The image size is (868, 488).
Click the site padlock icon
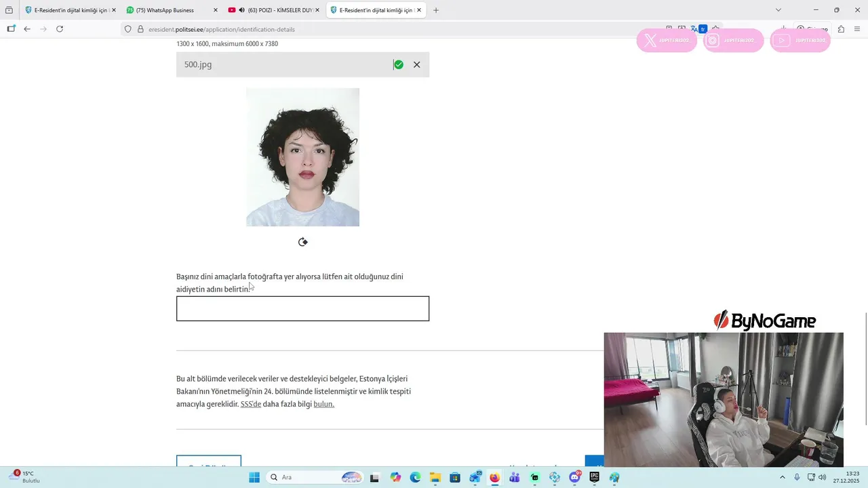(x=140, y=29)
